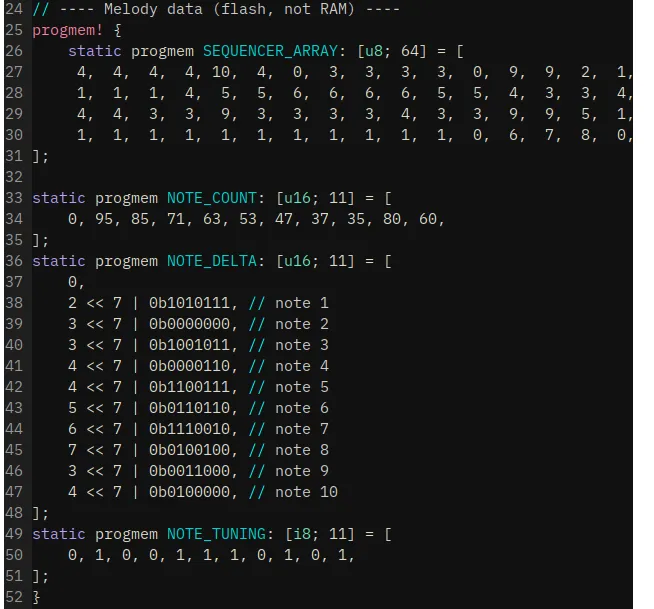Click the progmem! macro on line 25
Viewport: 654px width, 609px height.
[68, 30]
